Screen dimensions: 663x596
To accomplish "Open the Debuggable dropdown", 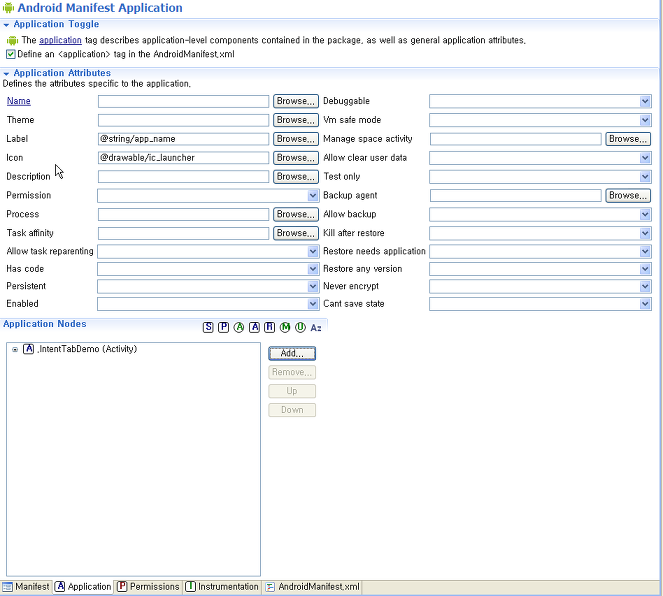I will point(645,101).
